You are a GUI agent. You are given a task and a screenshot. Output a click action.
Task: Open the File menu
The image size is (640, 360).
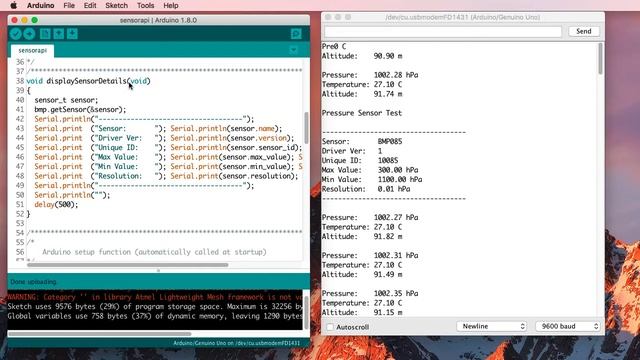[x=69, y=5]
